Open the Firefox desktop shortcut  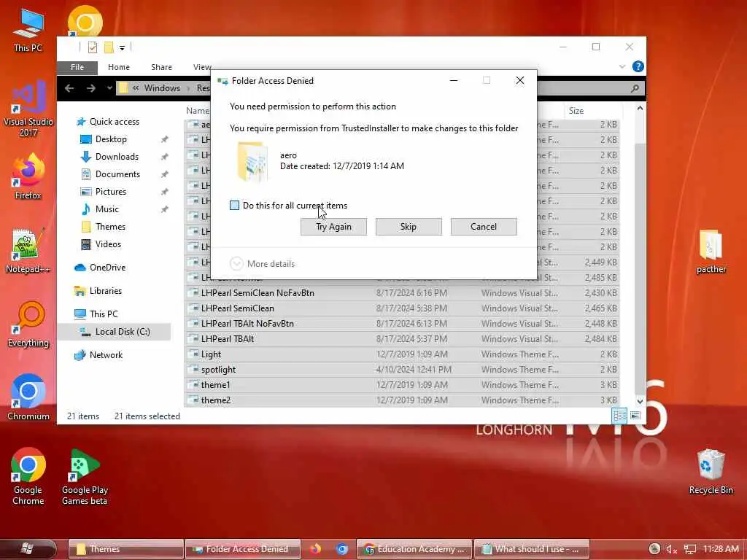coord(28,177)
